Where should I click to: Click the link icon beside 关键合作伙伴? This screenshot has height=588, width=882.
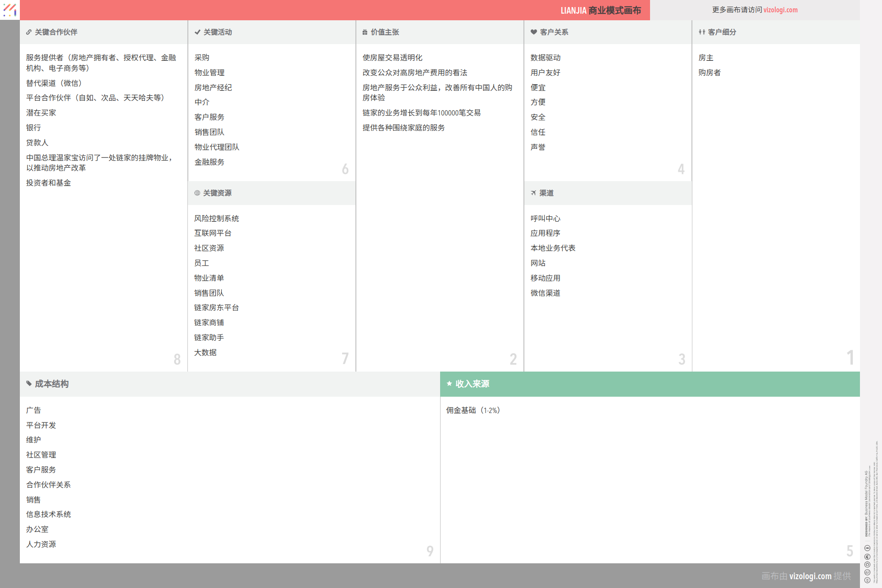click(29, 32)
